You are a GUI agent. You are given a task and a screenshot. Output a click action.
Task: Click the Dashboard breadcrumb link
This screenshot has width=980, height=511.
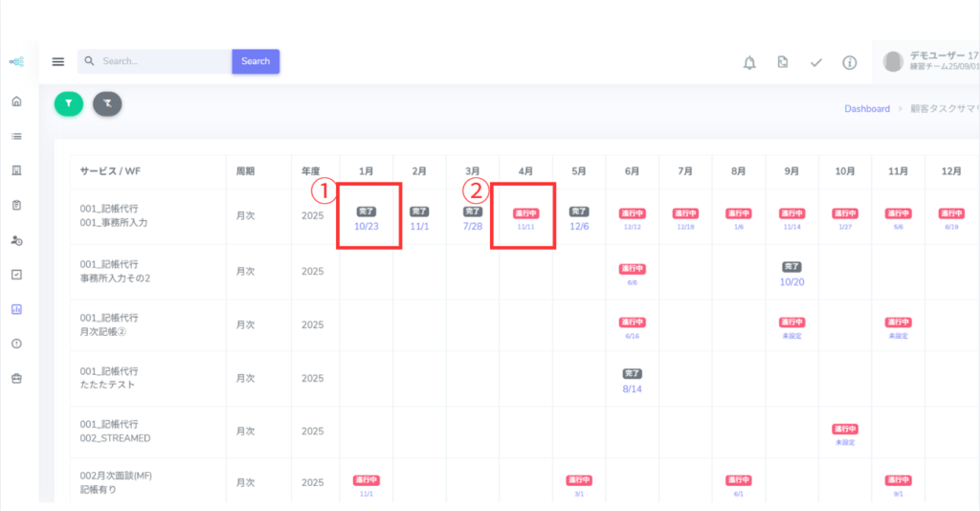(x=867, y=109)
